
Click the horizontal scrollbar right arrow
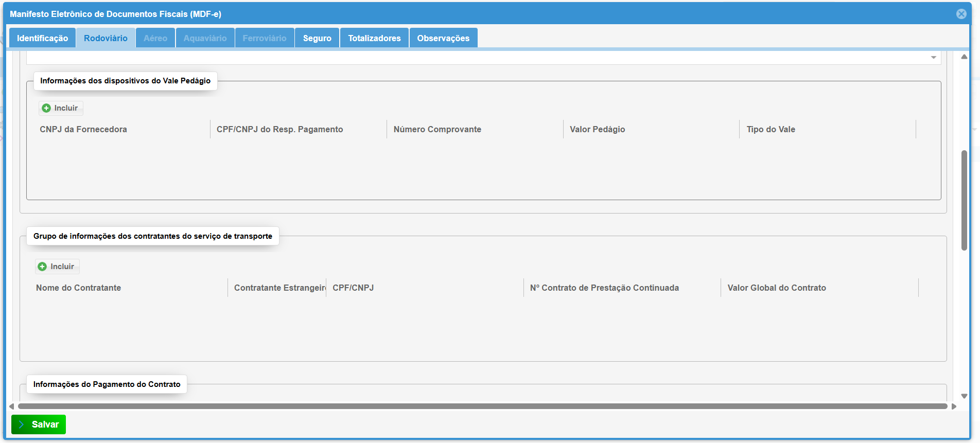click(x=954, y=406)
